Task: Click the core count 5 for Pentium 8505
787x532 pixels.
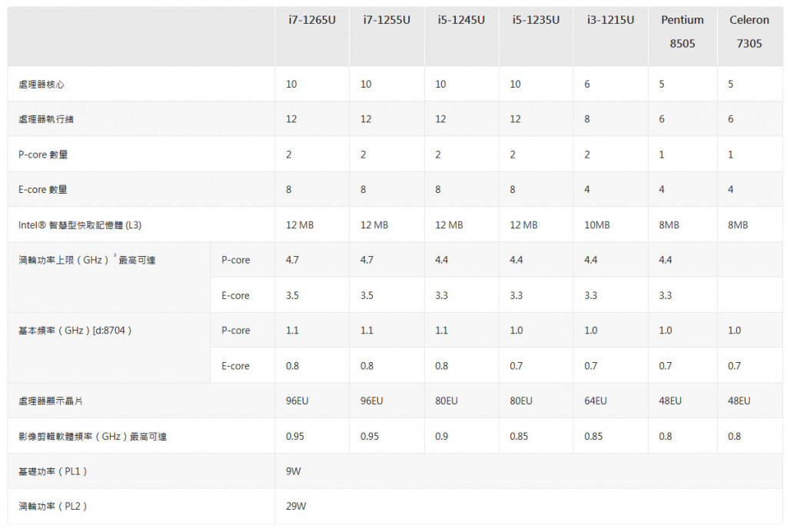Action: [662, 85]
